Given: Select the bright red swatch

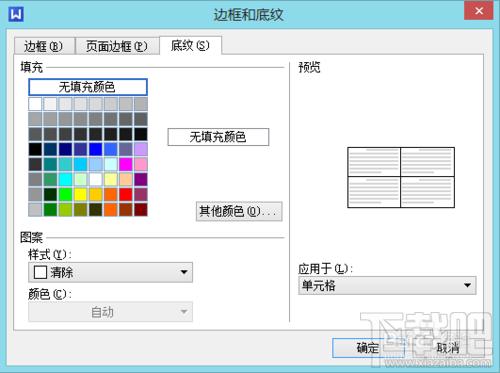Looking at the screenshot, I should tap(126, 195).
